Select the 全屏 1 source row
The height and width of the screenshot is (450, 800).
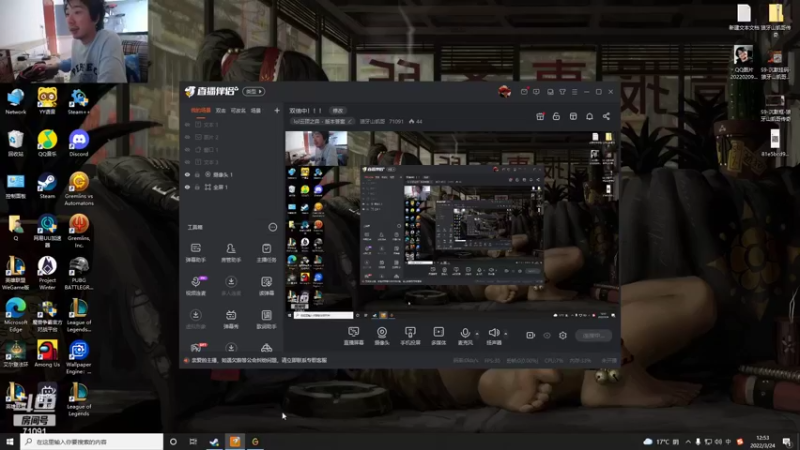click(x=231, y=187)
